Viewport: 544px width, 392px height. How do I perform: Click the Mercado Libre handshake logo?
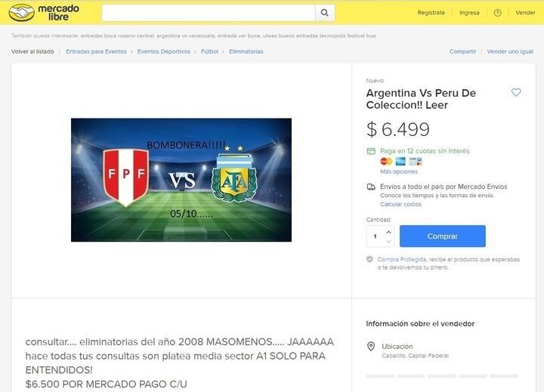click(x=22, y=13)
